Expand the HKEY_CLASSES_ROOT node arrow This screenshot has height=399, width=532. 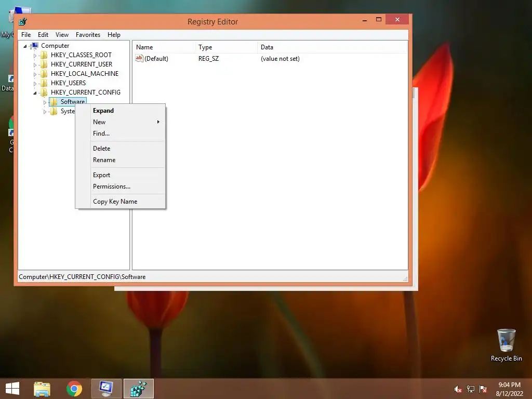pyautogui.click(x=35, y=55)
